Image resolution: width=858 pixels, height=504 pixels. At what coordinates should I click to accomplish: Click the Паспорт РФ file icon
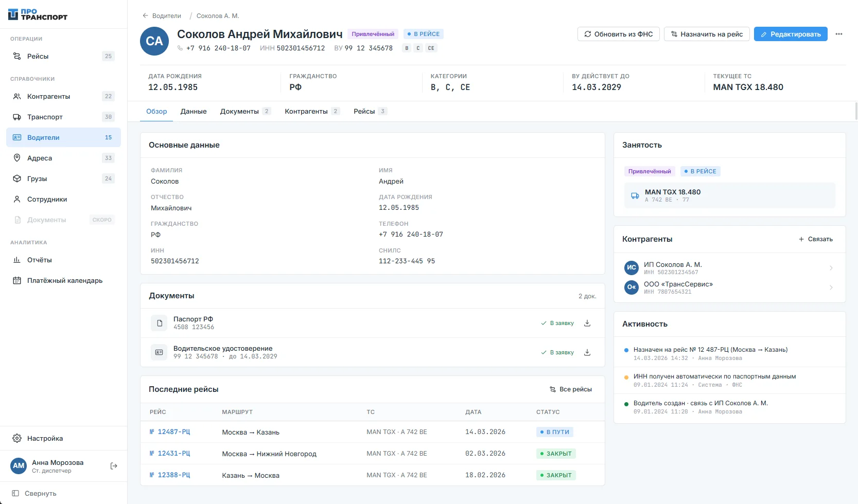coord(159,323)
